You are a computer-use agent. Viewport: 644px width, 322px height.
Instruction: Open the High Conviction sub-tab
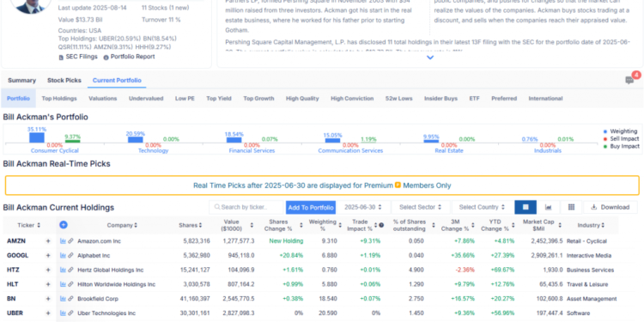click(x=352, y=99)
